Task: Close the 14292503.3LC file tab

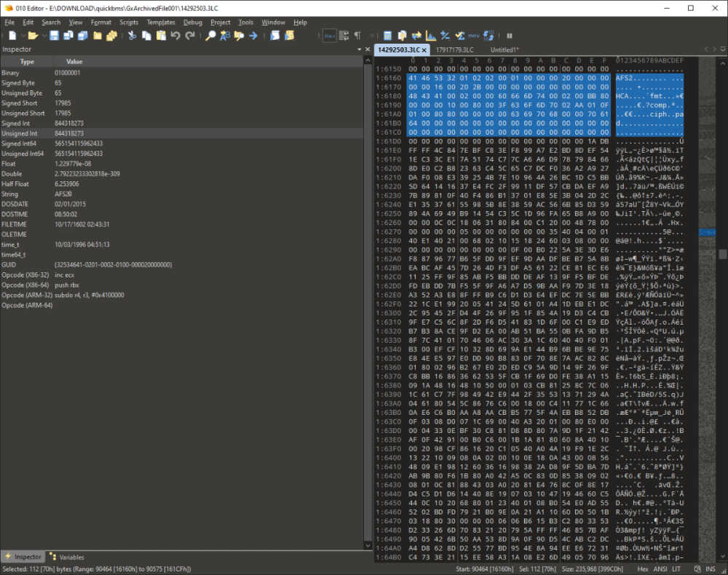Action: pos(424,49)
